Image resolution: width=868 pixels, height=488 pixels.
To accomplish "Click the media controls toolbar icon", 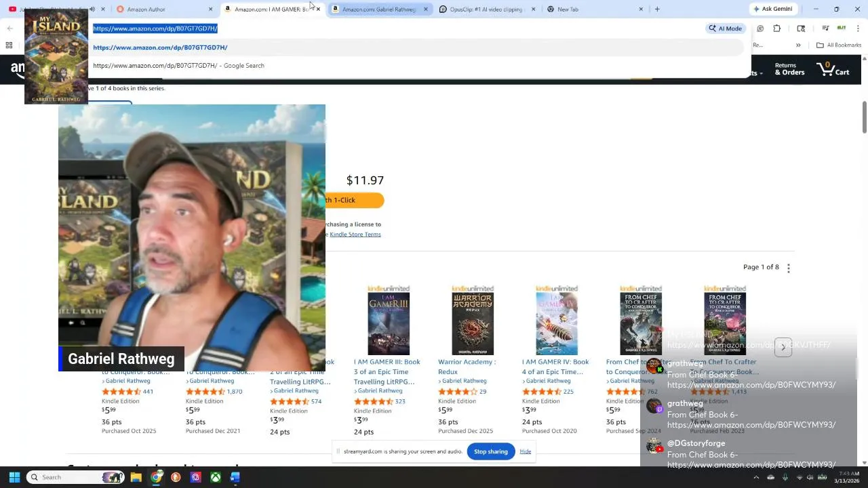I will [x=825, y=28].
